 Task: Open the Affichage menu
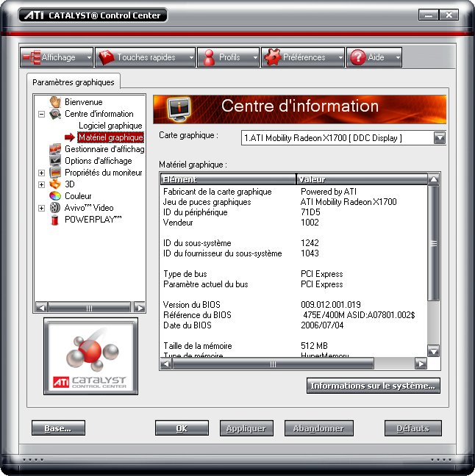coord(57,57)
